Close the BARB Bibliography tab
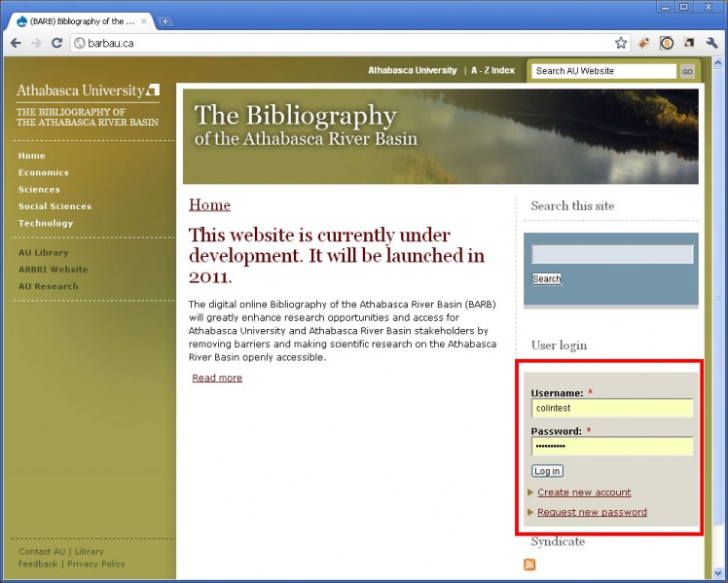The image size is (728, 583). click(x=144, y=21)
